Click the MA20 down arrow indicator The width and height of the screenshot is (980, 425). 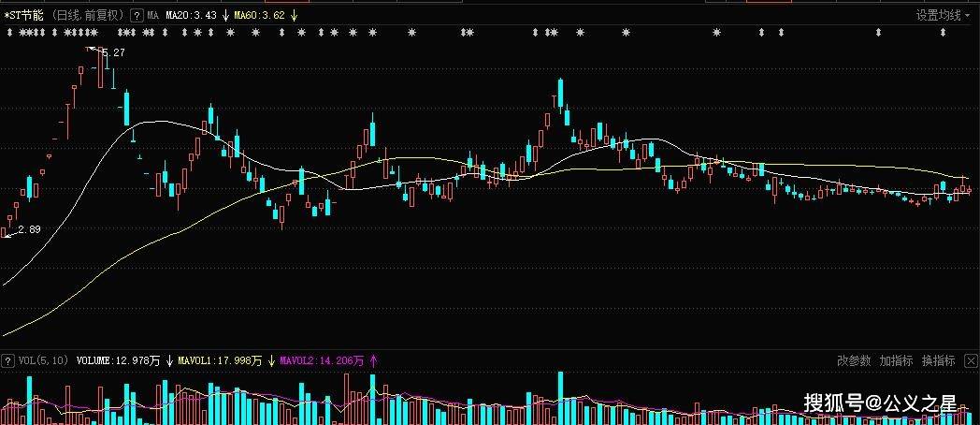225,15
